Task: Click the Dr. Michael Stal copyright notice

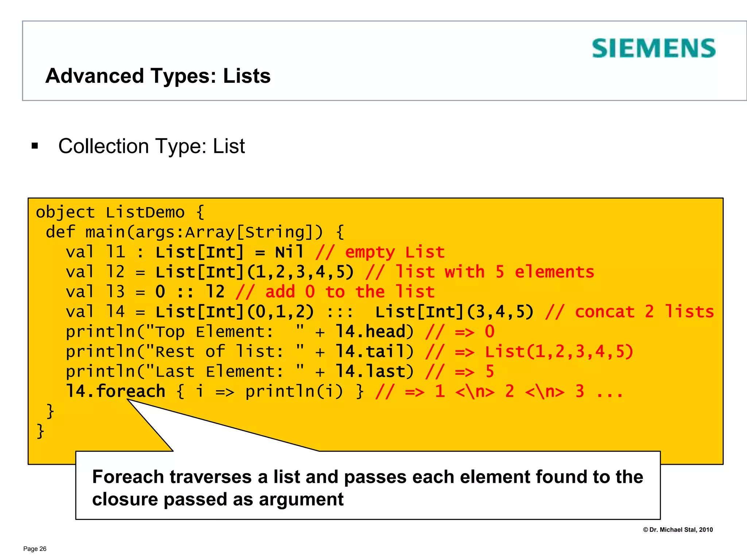Action: point(677,530)
